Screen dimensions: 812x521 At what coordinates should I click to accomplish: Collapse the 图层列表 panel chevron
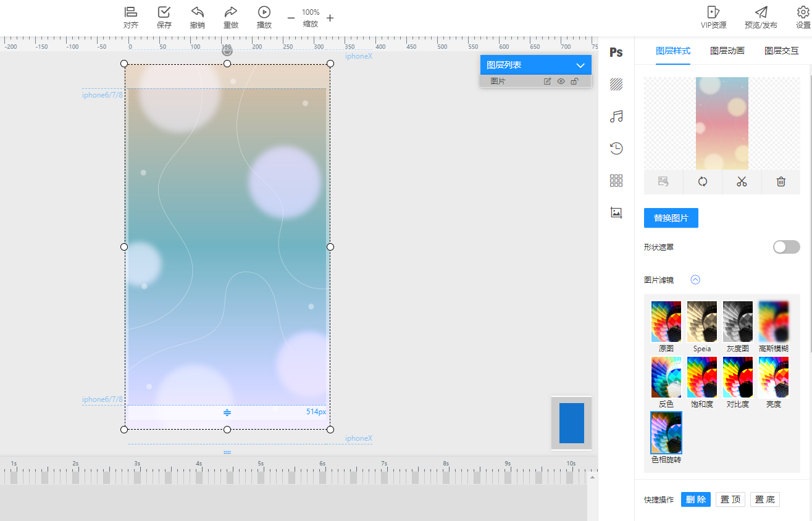coord(580,65)
